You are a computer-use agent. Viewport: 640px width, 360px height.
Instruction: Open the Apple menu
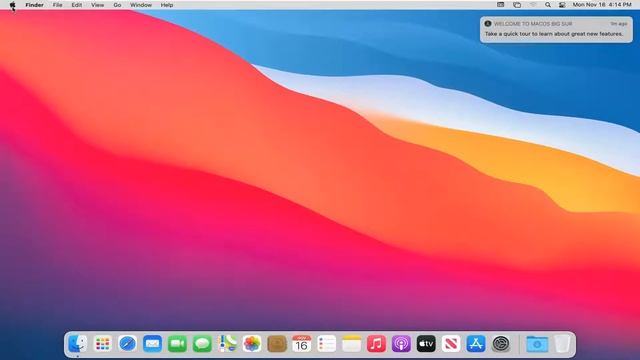pyautogui.click(x=12, y=5)
